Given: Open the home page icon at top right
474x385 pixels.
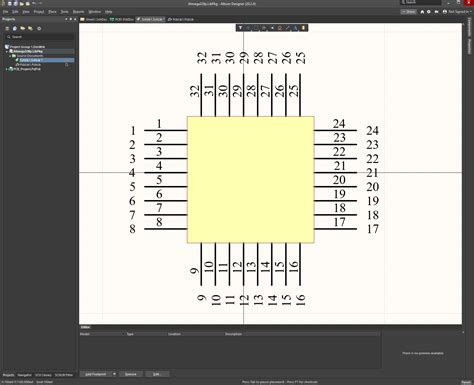Looking at the screenshot, I should 422,12.
